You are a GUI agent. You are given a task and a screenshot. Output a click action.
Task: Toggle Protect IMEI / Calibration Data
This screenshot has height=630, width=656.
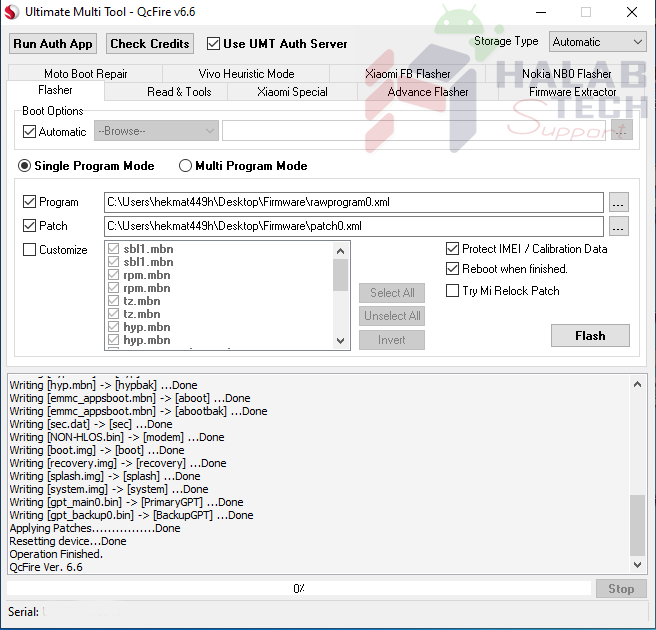(452, 248)
